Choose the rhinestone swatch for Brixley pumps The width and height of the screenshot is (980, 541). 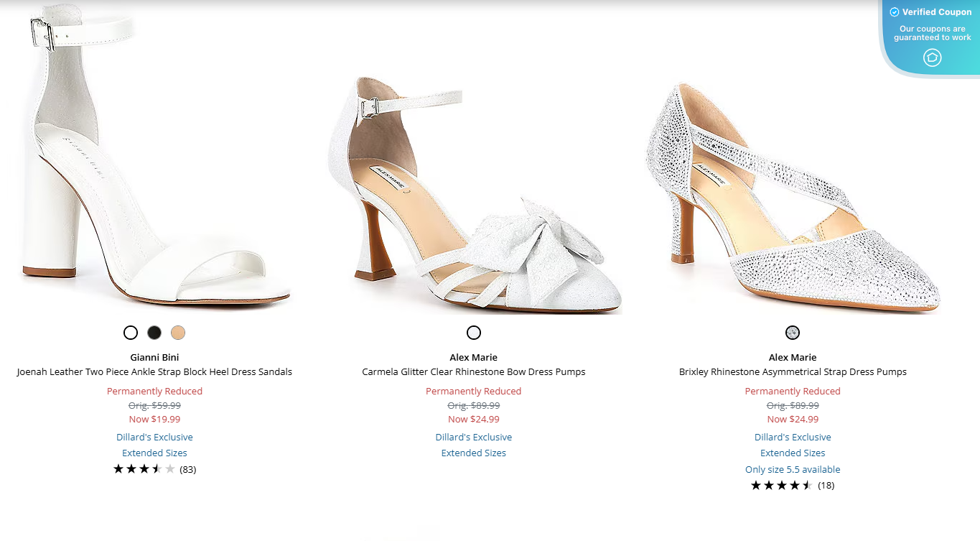[x=792, y=333]
